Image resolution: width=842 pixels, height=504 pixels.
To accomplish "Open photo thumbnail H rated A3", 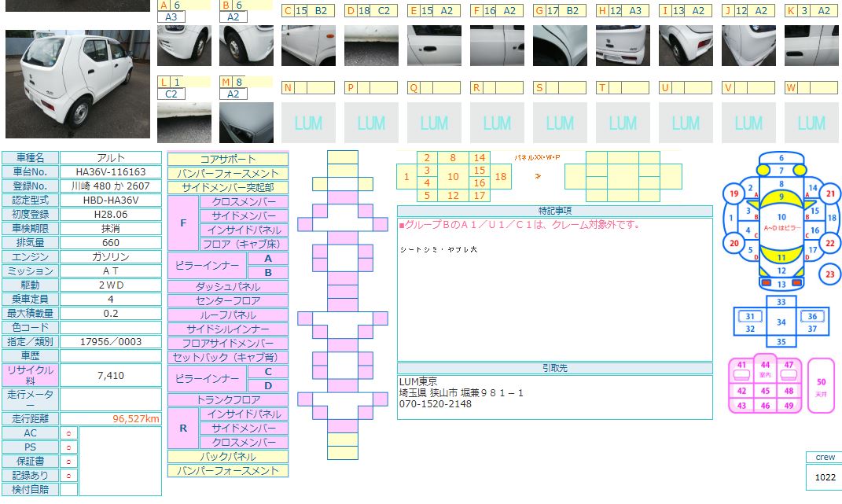I will tap(623, 46).
